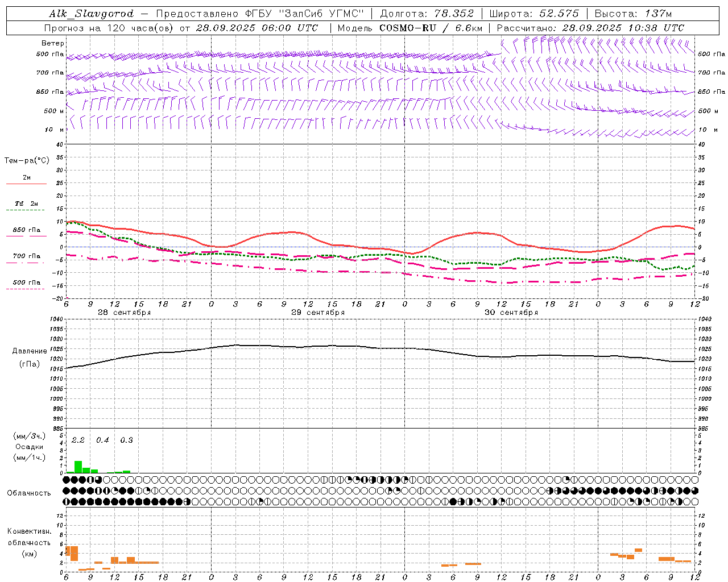728x582 pixels.
Task: Click 'Прогноз на 120 часа(ов)' forecast text
Action: (x=109, y=28)
